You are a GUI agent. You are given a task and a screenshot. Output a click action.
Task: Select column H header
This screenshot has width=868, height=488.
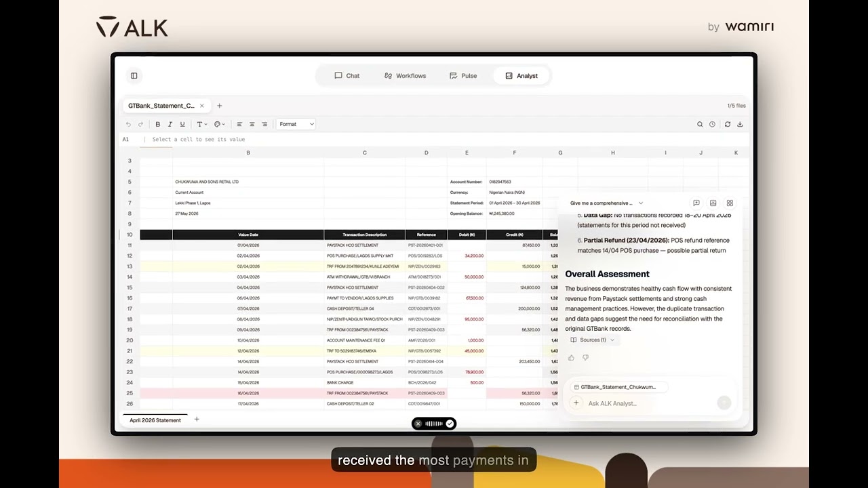[x=613, y=152]
